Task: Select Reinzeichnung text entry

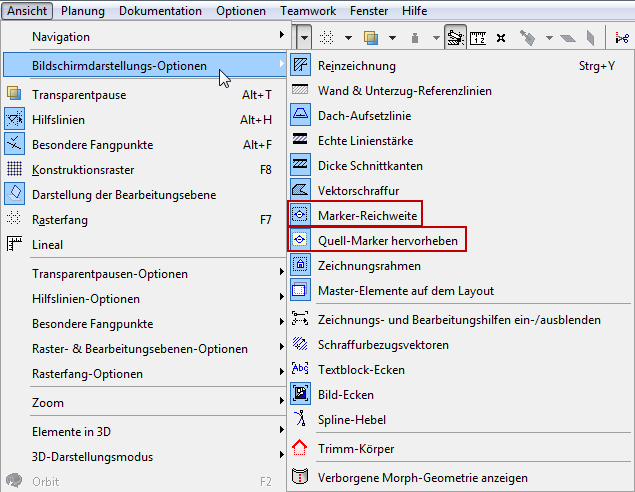Action: point(357,66)
